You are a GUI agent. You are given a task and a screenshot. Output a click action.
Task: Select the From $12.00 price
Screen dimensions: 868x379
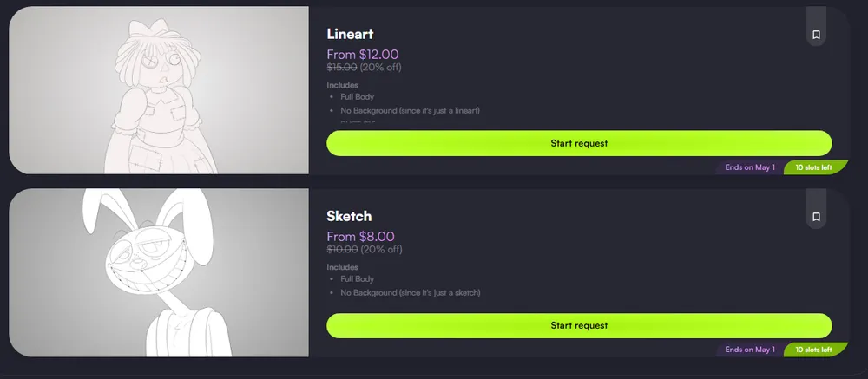pyautogui.click(x=363, y=54)
